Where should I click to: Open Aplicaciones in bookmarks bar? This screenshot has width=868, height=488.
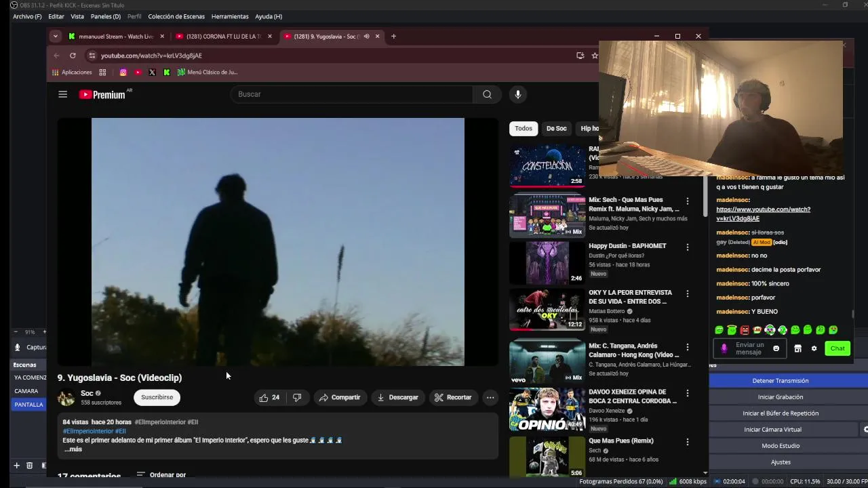pyautogui.click(x=72, y=72)
